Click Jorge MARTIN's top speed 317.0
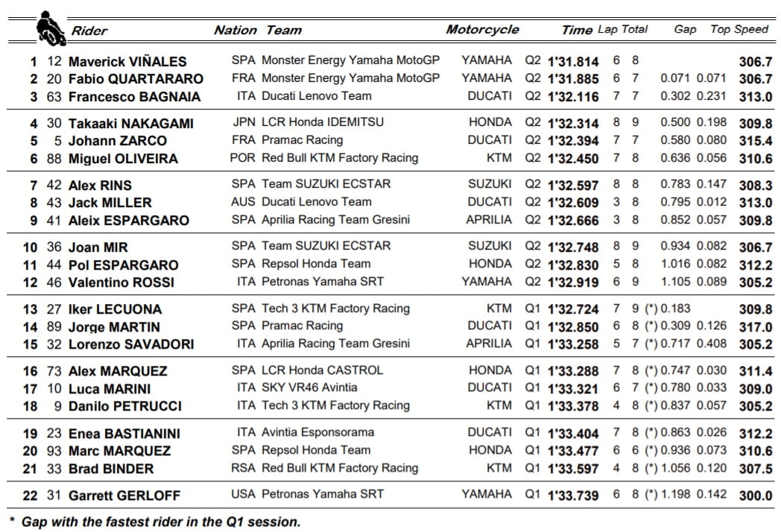The width and height of the screenshot is (781, 532). point(756,327)
